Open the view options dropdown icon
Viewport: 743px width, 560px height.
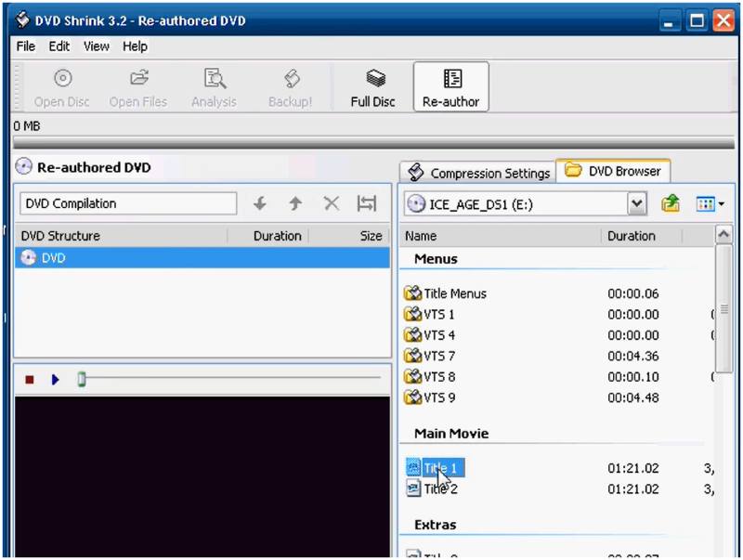pyautogui.click(x=710, y=204)
